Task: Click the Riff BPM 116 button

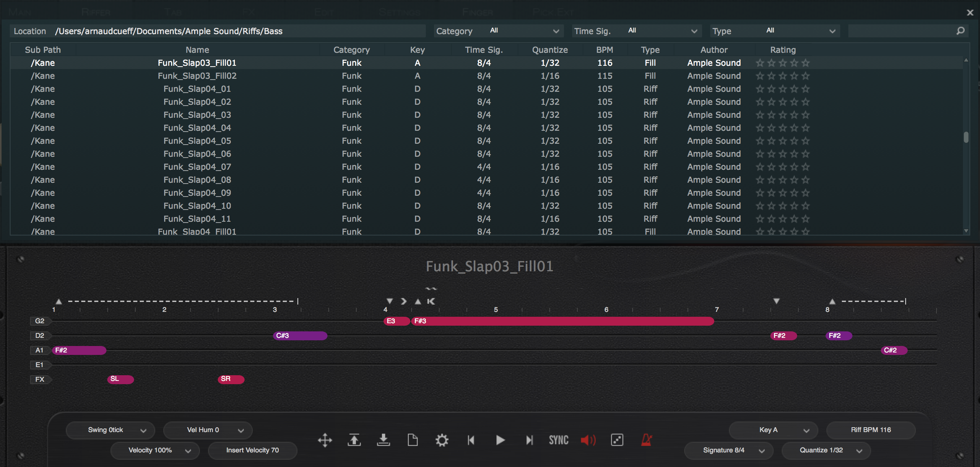Action: coord(871,430)
